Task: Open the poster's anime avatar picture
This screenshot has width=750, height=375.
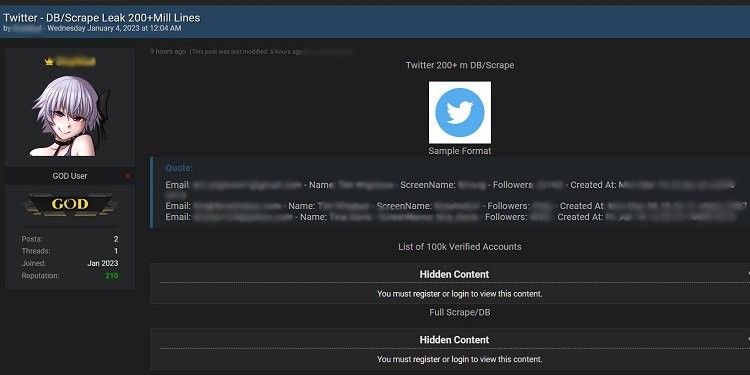Action: click(70, 116)
